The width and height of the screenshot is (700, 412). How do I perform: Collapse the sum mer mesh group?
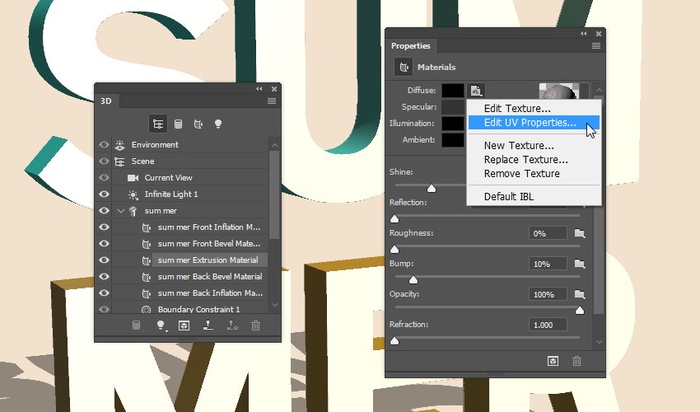[x=121, y=211]
